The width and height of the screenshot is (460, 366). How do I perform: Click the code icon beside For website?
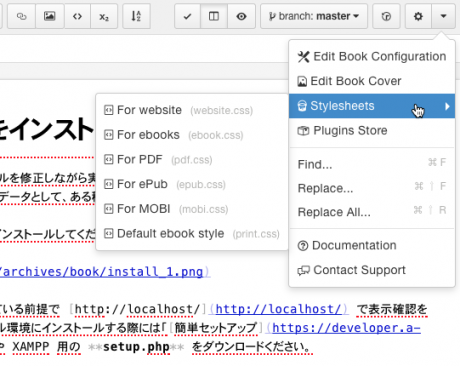pyautogui.click(x=109, y=110)
